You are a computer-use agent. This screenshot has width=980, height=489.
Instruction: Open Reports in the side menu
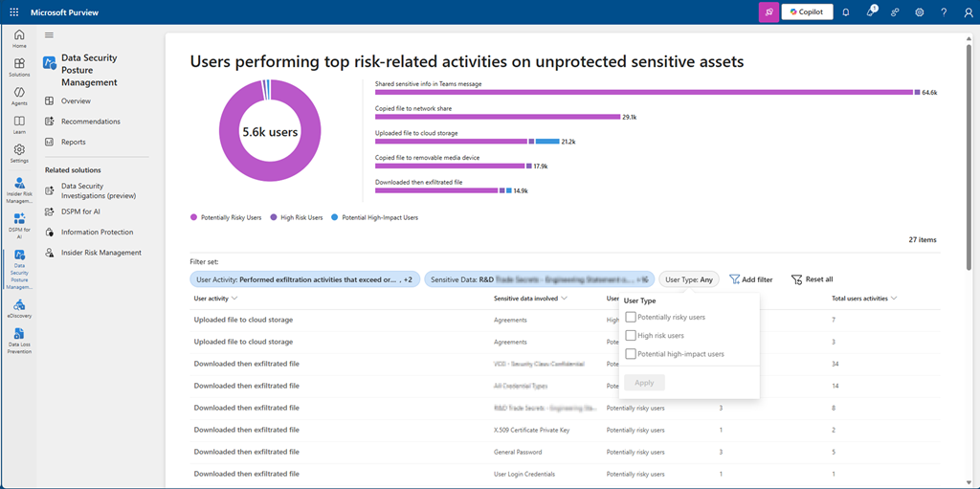73,142
